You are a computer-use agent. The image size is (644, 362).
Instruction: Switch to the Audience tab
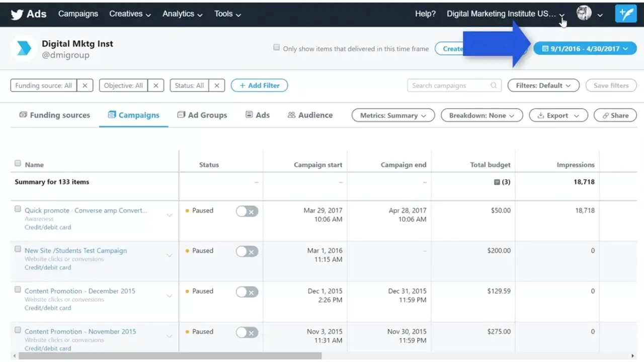[x=310, y=115]
